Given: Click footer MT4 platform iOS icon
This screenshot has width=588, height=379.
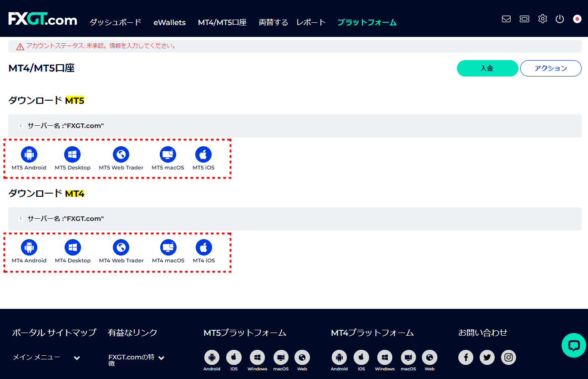Looking at the screenshot, I should [x=361, y=358].
